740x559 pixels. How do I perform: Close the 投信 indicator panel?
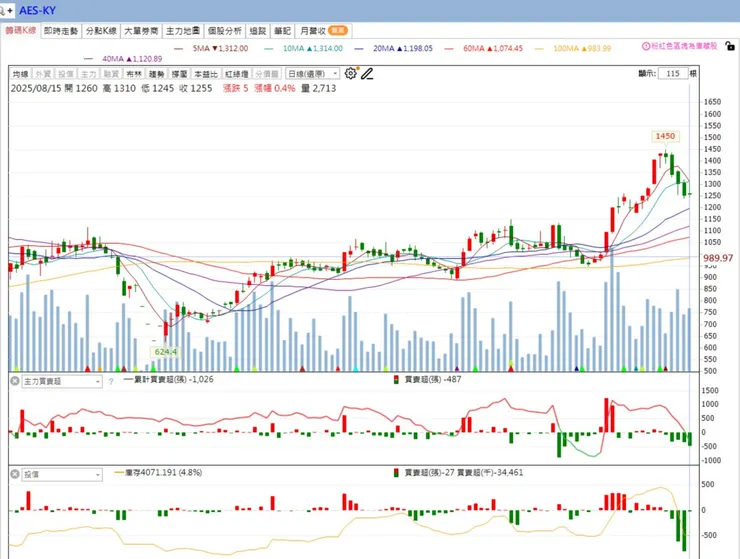(15, 474)
